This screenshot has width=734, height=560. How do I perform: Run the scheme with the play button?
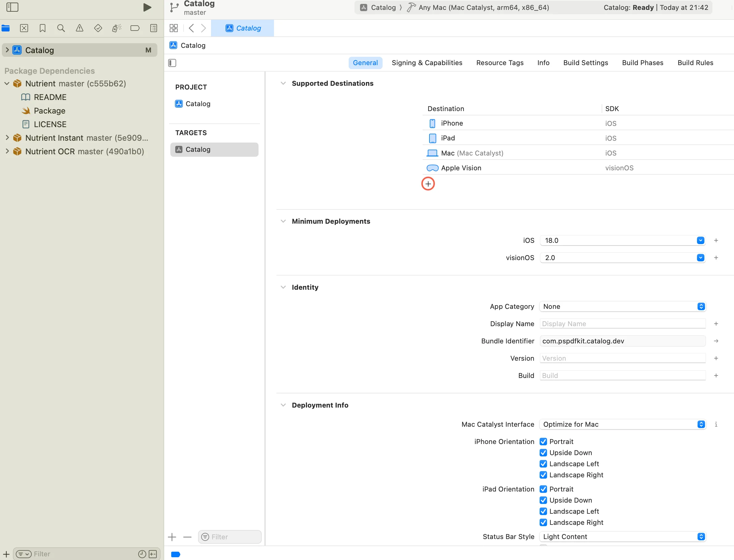pos(147,7)
